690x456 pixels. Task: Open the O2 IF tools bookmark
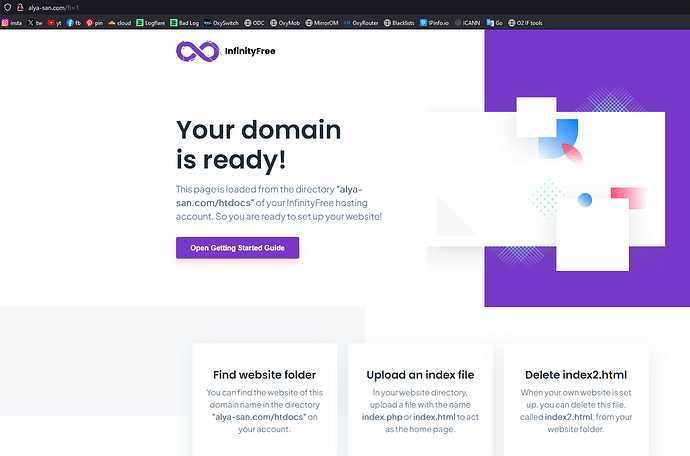[525, 23]
